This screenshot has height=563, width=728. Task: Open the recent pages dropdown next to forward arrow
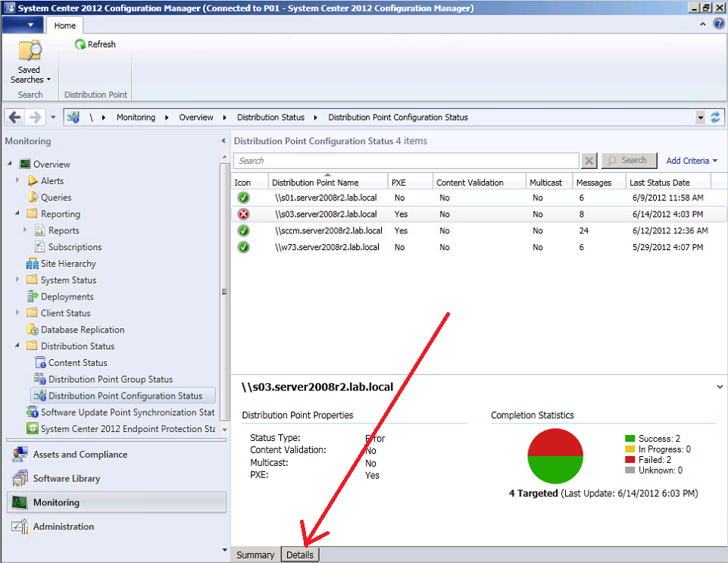pyautogui.click(x=53, y=117)
